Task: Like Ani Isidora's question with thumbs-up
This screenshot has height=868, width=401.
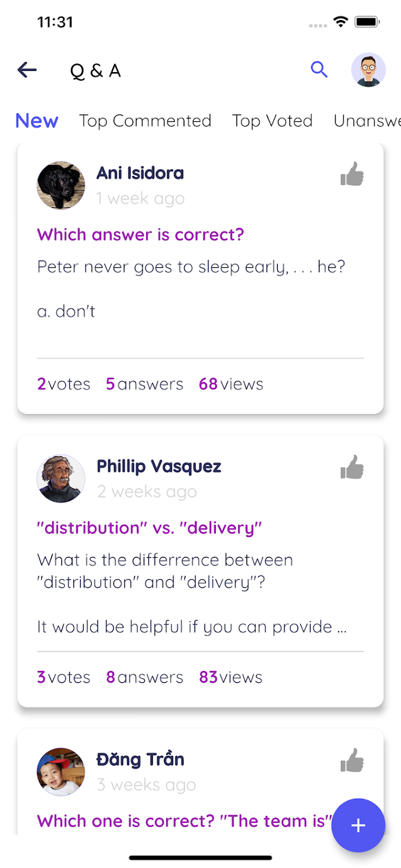Action: pos(352,173)
